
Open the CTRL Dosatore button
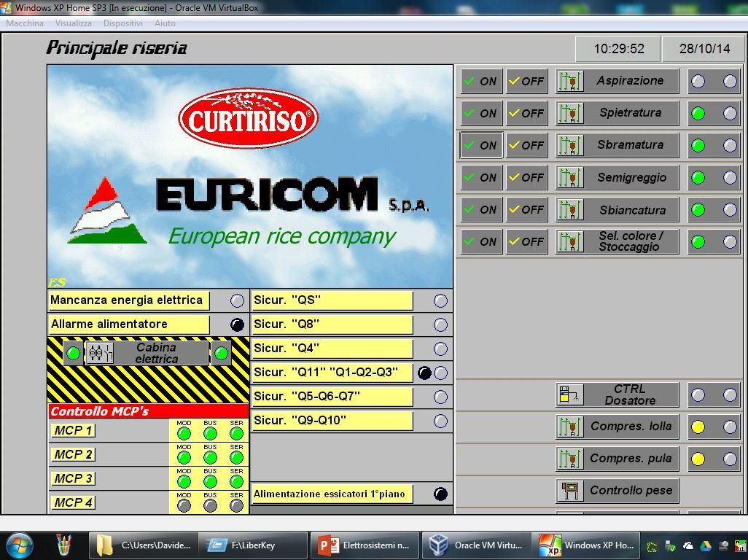[x=618, y=395]
